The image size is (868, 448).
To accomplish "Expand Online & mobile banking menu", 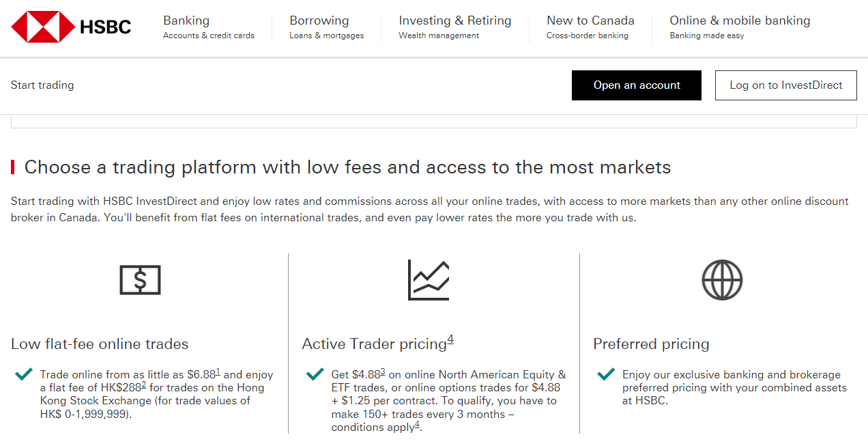I will point(740,27).
